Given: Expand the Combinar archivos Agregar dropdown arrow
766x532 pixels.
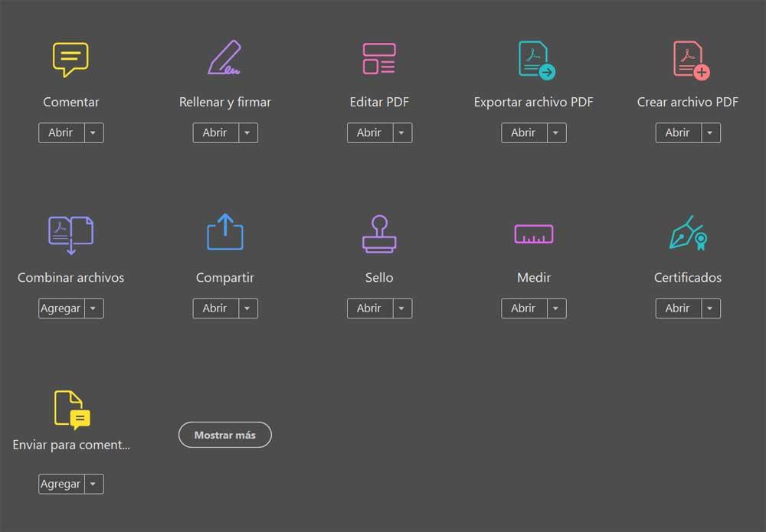Looking at the screenshot, I should pyautogui.click(x=93, y=308).
